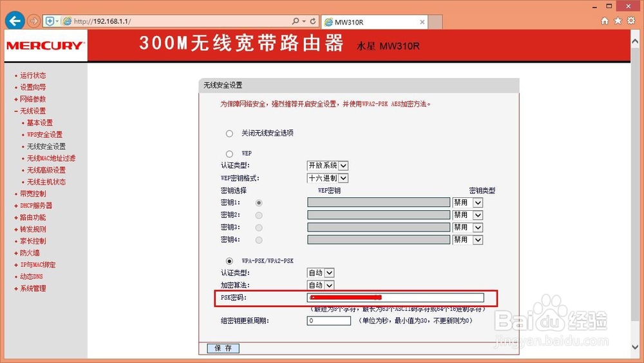The width and height of the screenshot is (644, 363).
Task: Open 带宽控制 in sidebar
Action: pos(33,193)
